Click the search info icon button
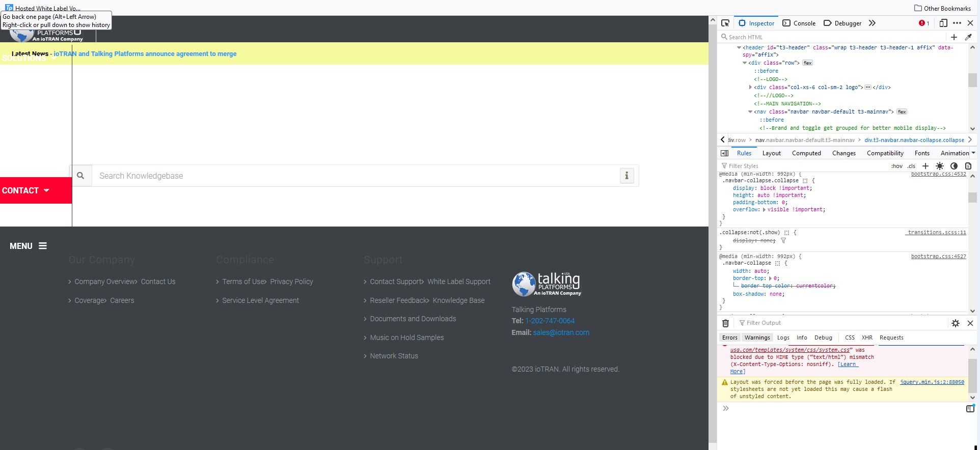Image resolution: width=980 pixels, height=450 pixels. tap(627, 176)
